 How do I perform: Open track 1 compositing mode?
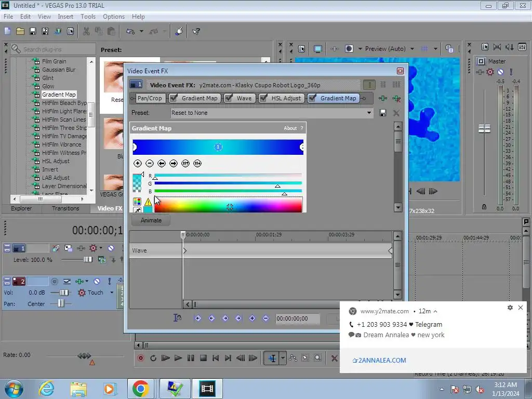click(69, 248)
